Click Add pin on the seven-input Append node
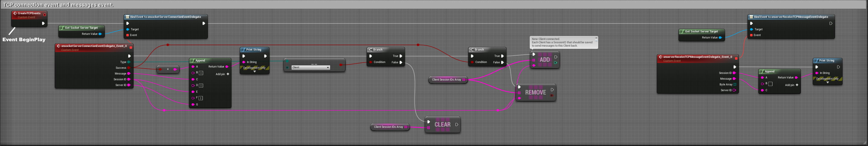 click(x=222, y=74)
